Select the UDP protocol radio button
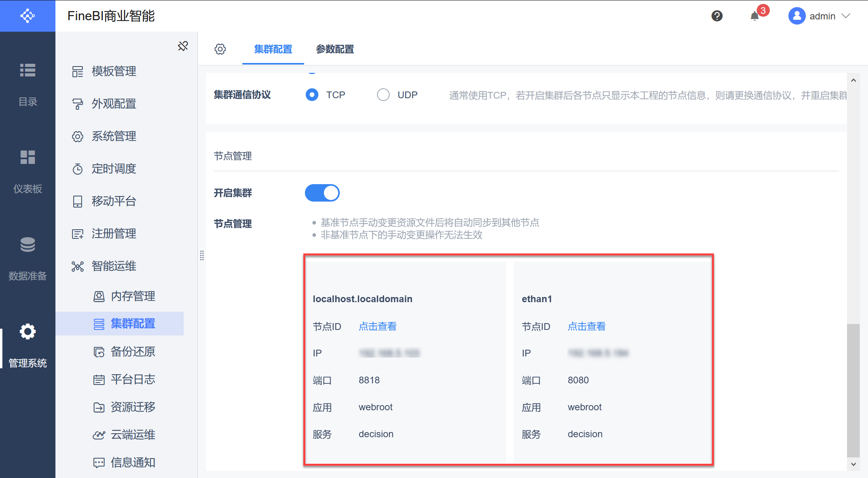 (383, 95)
